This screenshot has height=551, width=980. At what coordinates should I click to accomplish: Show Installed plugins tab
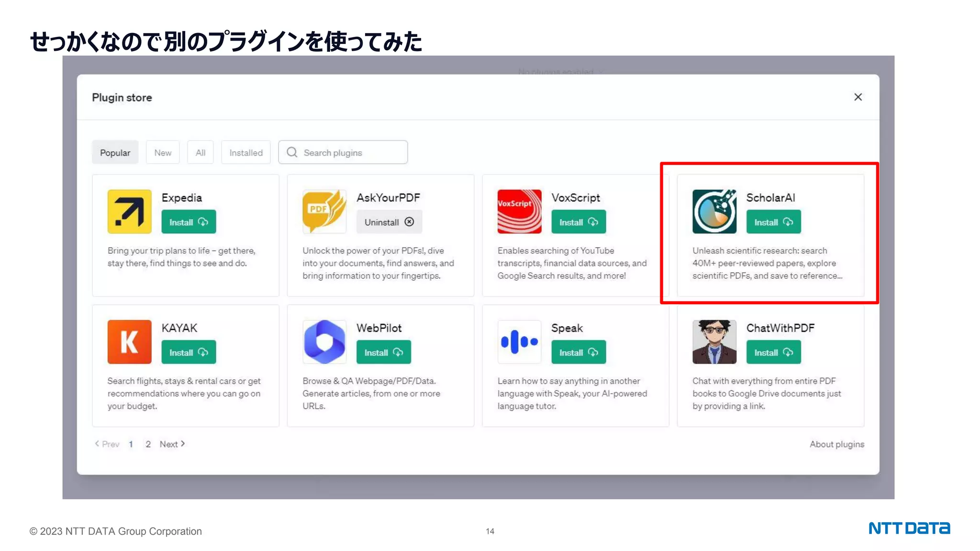[x=246, y=153]
